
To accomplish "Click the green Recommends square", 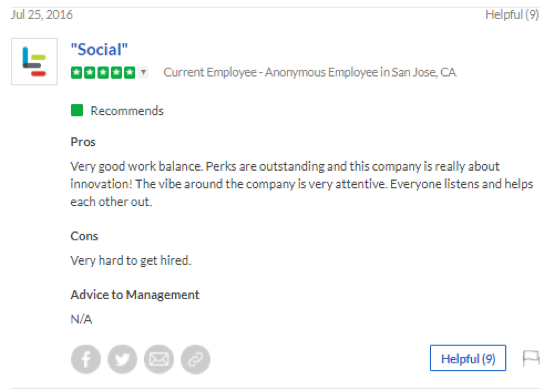I will click(x=77, y=110).
